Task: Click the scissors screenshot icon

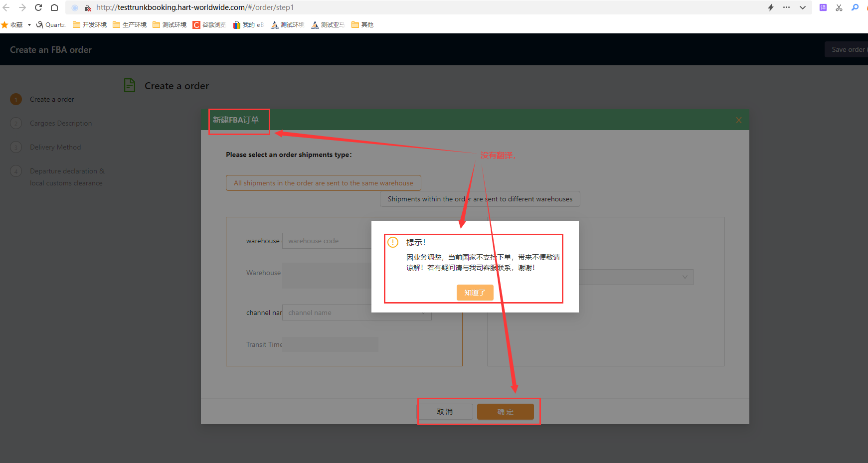Action: pos(839,7)
